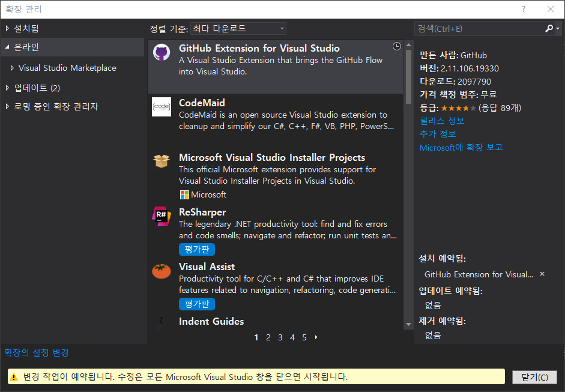Click the list scrollbar up arrow
565x392 pixels.
pos(408,45)
